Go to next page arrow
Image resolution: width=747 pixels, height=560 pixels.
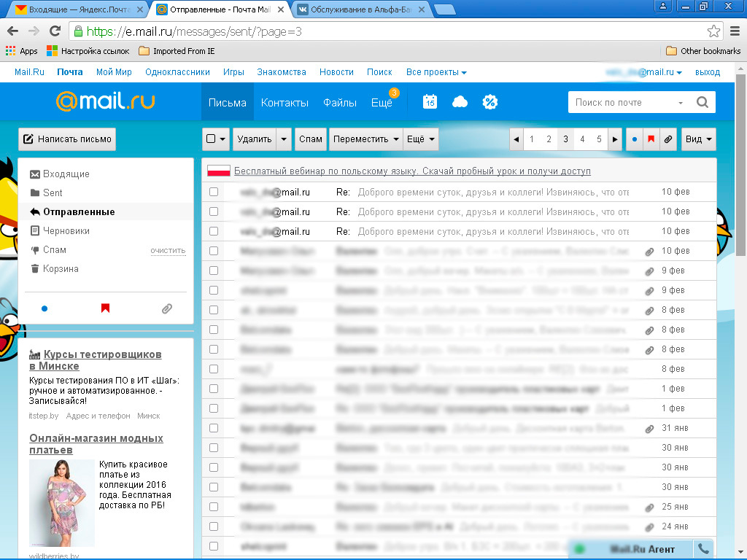click(x=615, y=139)
